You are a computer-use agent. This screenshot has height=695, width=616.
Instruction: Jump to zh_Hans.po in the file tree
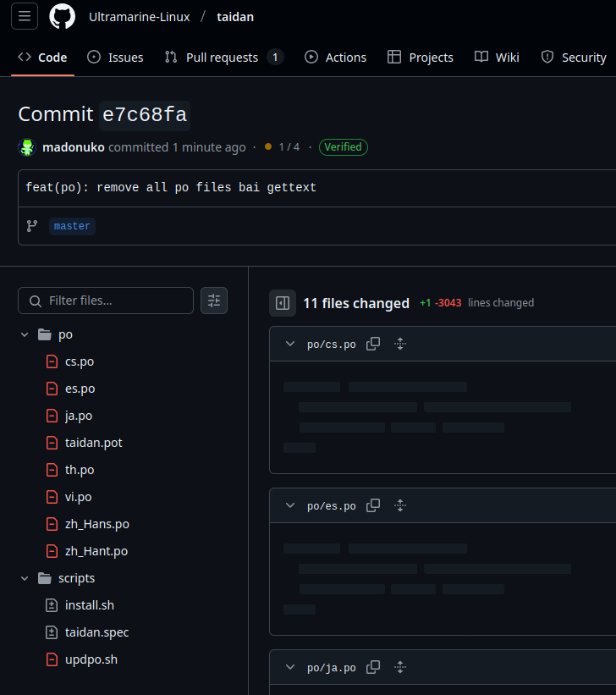(97, 524)
